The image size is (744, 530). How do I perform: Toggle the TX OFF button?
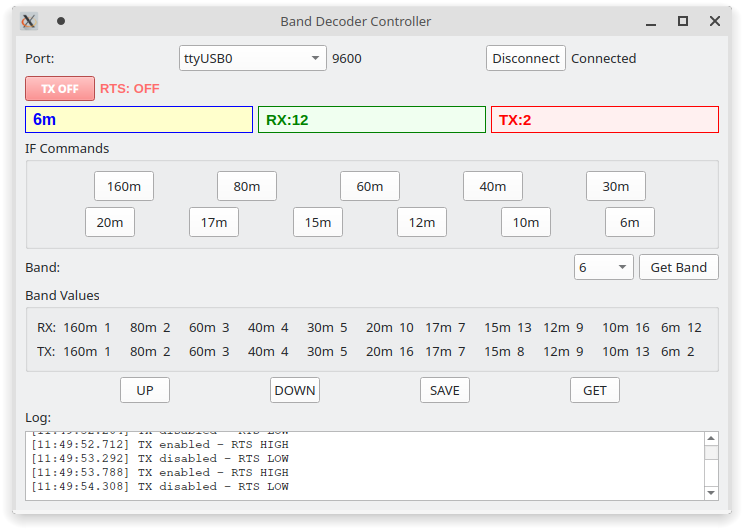60,88
